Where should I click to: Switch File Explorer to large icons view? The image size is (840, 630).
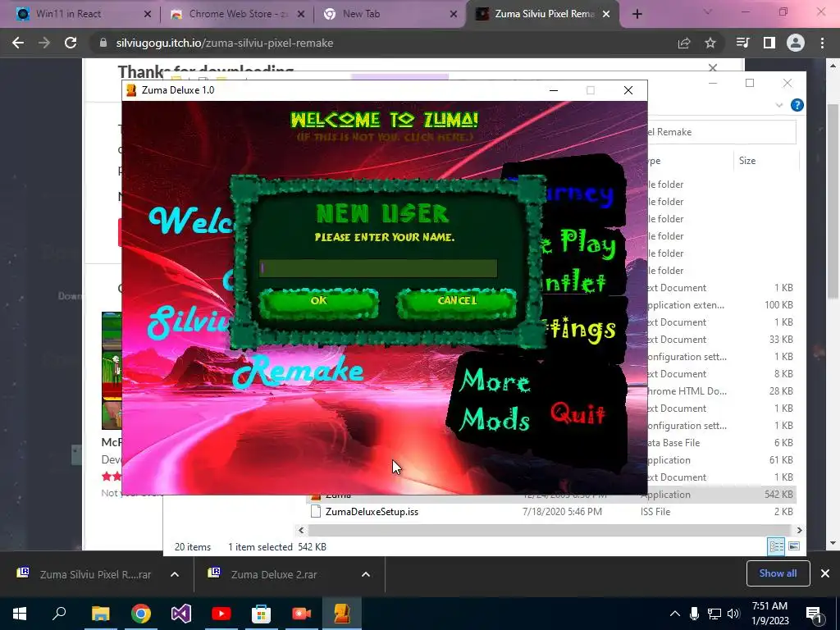794,546
